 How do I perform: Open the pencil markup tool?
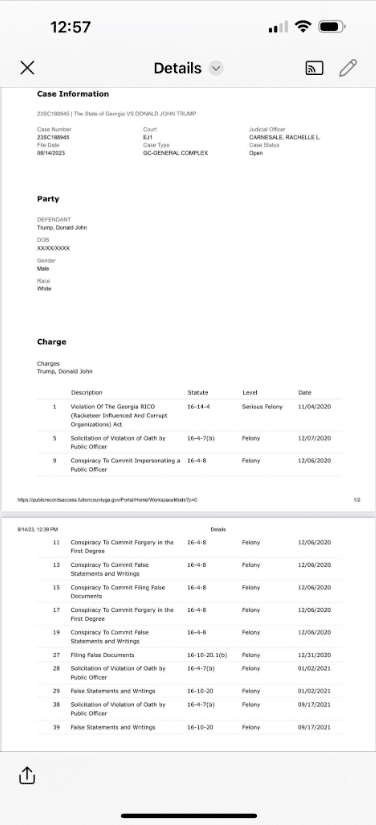348,68
